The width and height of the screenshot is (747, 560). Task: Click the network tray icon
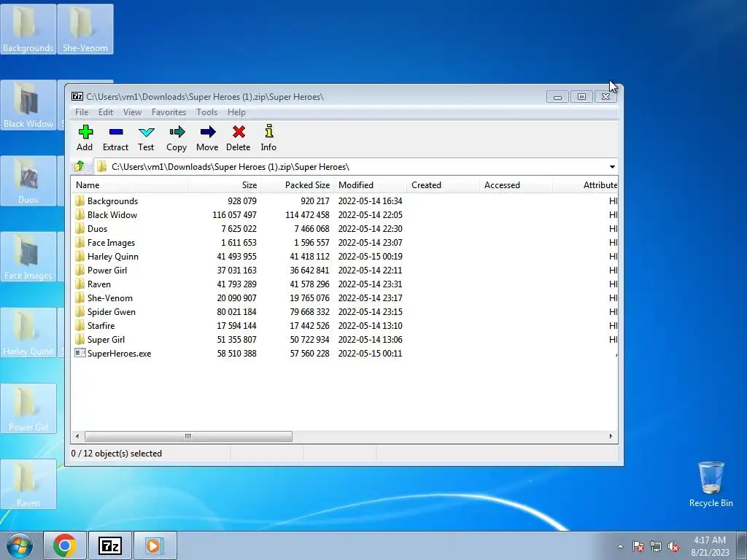click(656, 546)
